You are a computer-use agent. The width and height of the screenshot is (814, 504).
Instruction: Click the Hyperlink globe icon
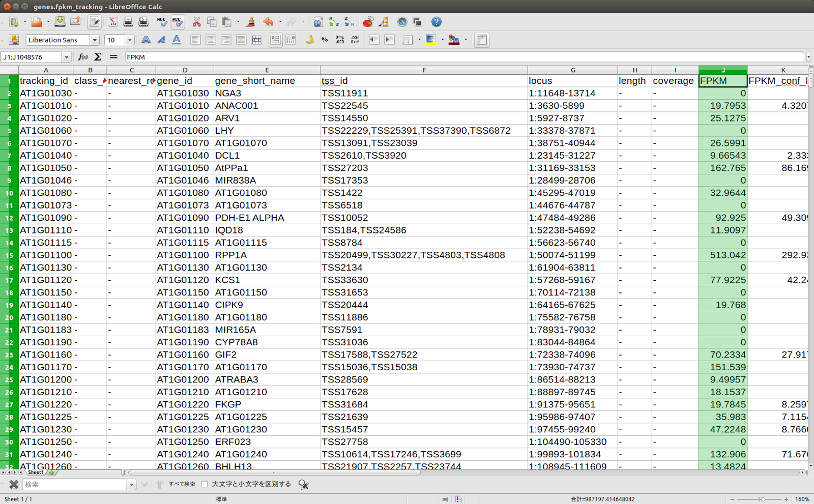click(x=318, y=22)
